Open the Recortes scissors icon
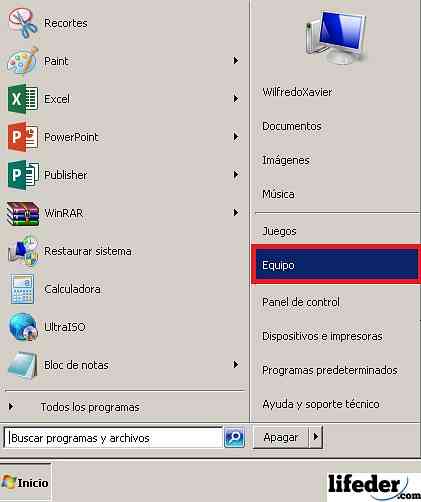This screenshot has width=421, height=502. point(23,23)
